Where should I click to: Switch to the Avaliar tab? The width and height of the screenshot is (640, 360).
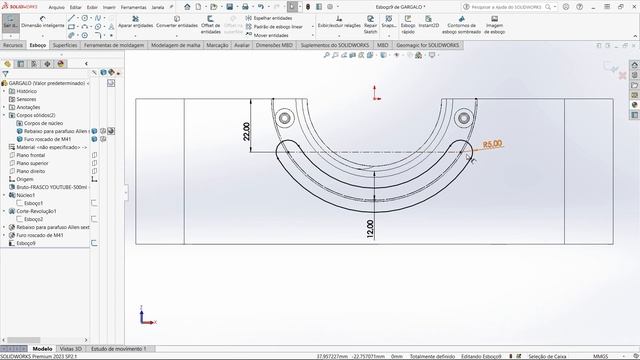coord(242,45)
